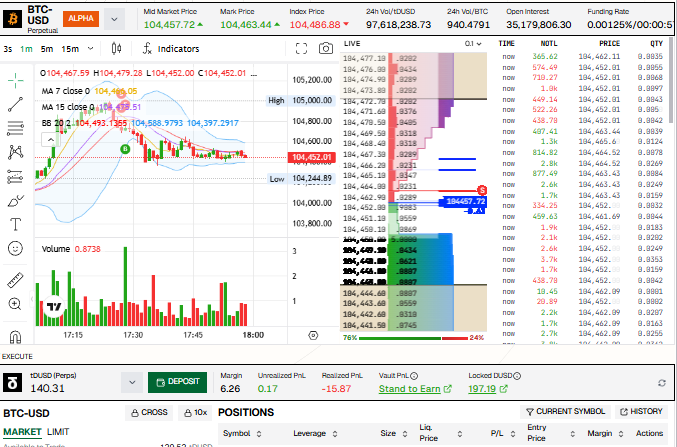
Task: Open Locked DUSD info tooltip icon
Action: (517, 376)
